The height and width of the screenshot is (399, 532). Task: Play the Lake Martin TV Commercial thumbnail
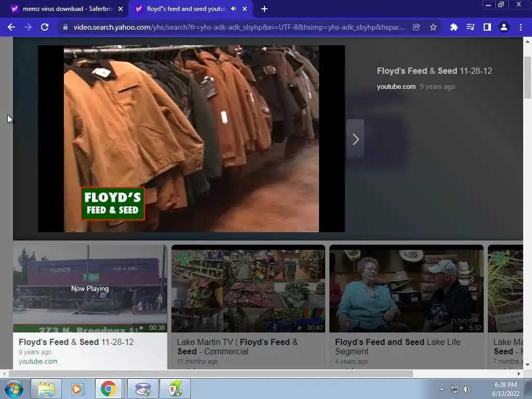click(x=248, y=288)
